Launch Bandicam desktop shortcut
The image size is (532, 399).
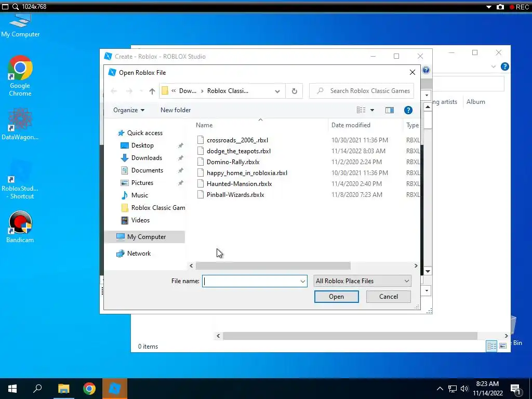coord(20,227)
